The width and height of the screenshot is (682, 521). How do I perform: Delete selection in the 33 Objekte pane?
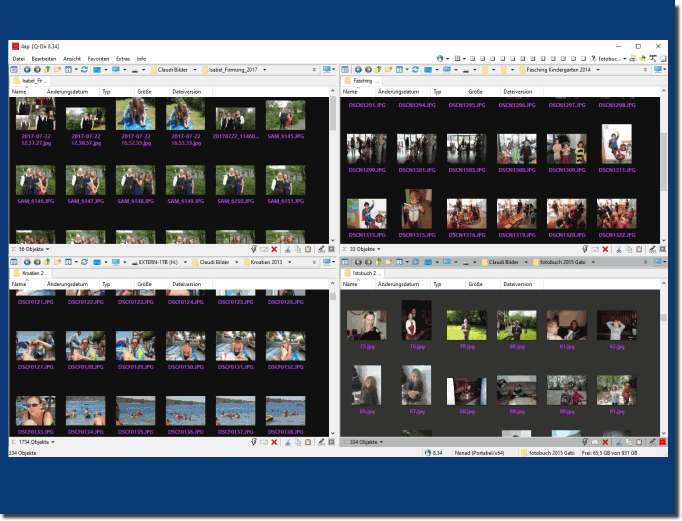tap(605, 249)
